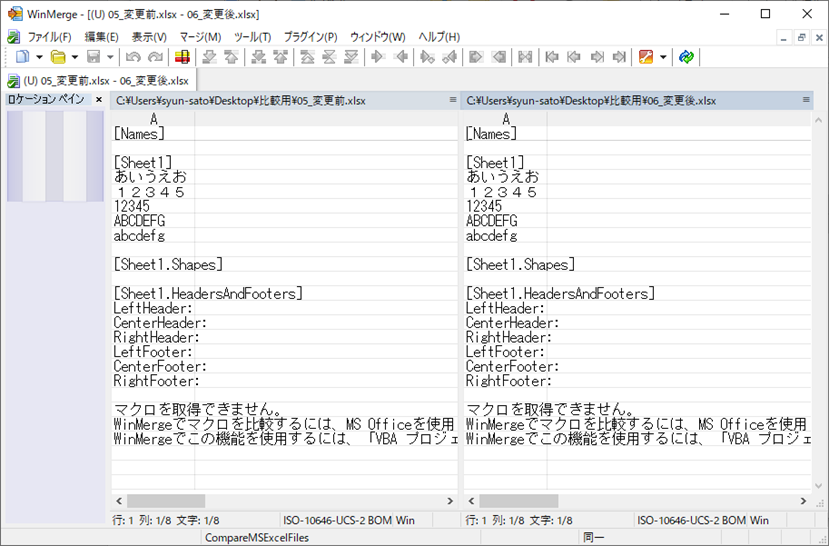Click the right pane file path field
The height and width of the screenshot is (546, 829).
point(630,100)
